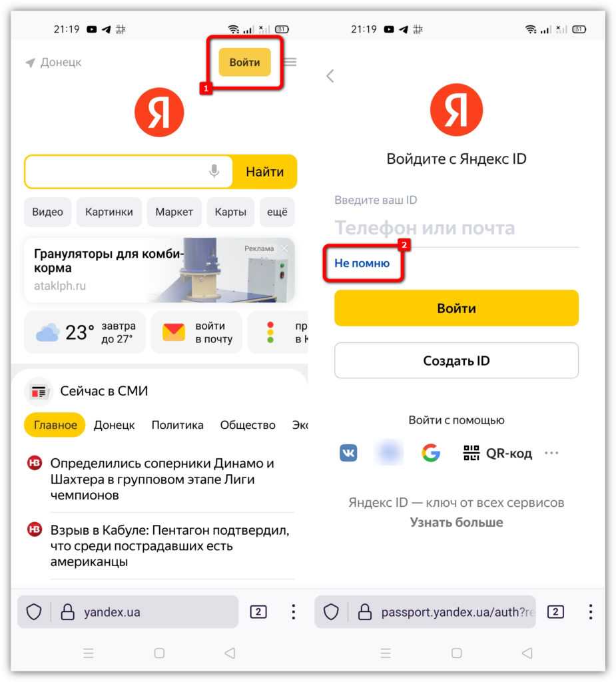Tap the microphone voice search icon

pos(214,172)
